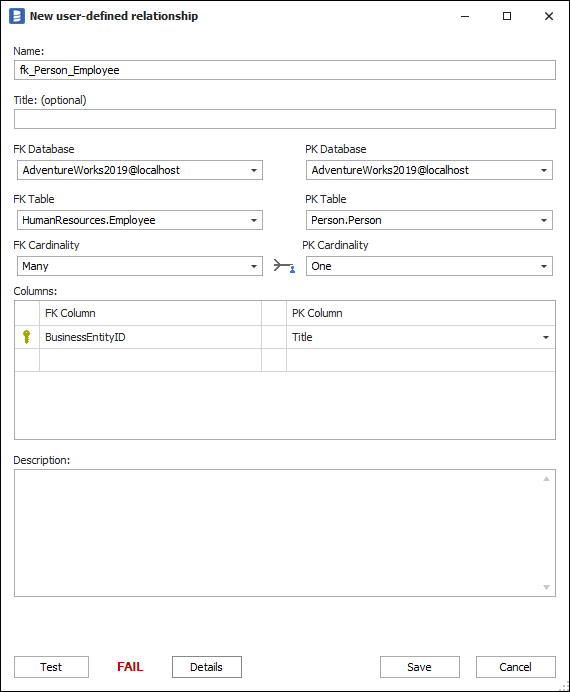Click the Name field with fk_Person_Employee
The height and width of the screenshot is (692, 570).
[285, 70]
